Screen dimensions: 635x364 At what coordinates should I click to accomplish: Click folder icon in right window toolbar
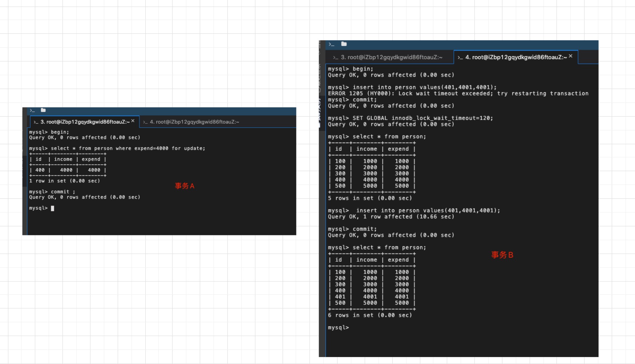click(x=344, y=44)
